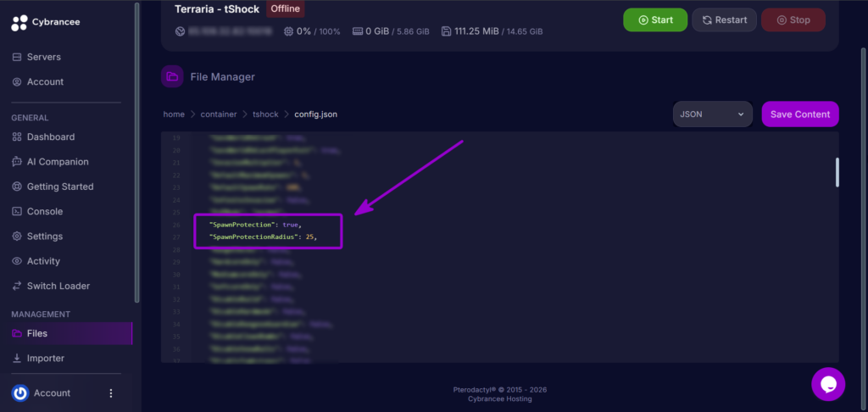This screenshot has width=868, height=412.
Task: Click the Switch Loader arrows icon
Action: (17, 287)
